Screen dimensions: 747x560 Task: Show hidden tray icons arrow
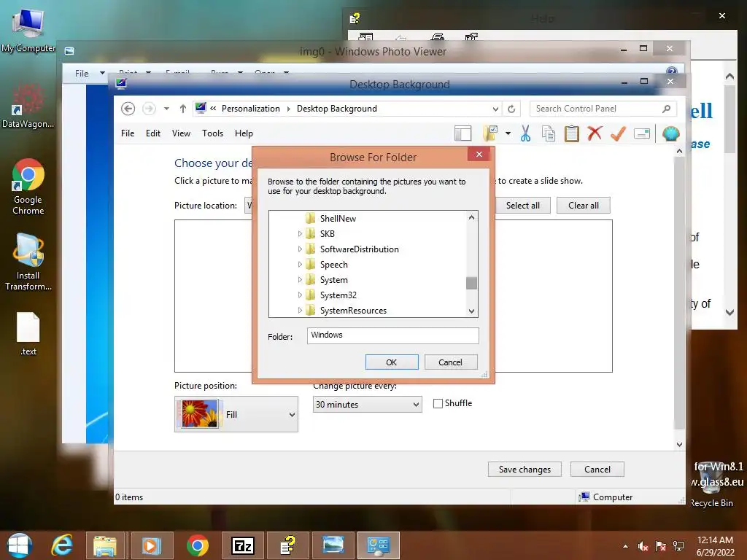point(625,546)
